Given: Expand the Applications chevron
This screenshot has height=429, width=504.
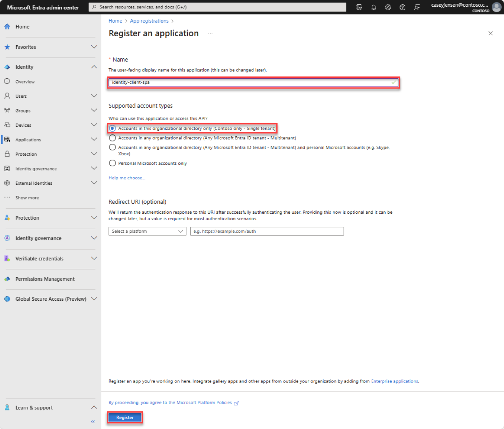Looking at the screenshot, I should 94,139.
